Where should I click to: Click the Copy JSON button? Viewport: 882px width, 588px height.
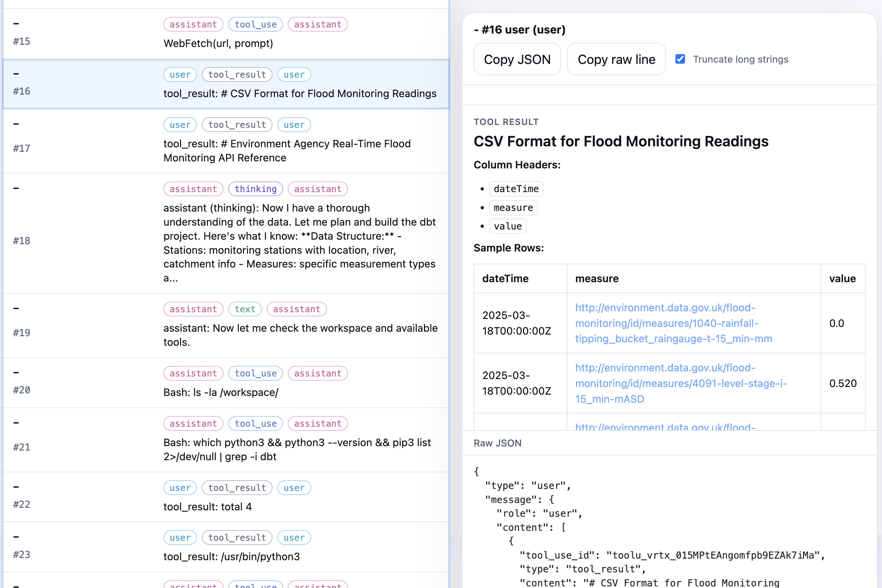pyautogui.click(x=517, y=59)
